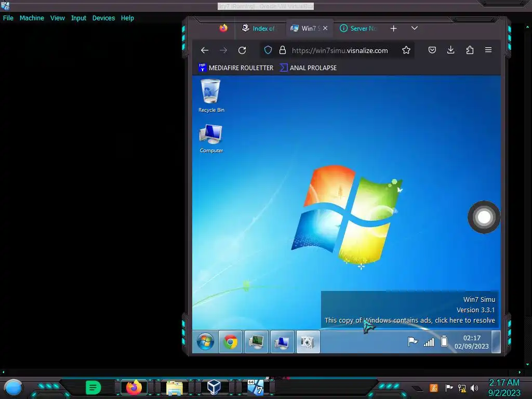Open the Devices menu
Image resolution: width=532 pixels, height=399 pixels.
pyautogui.click(x=103, y=18)
